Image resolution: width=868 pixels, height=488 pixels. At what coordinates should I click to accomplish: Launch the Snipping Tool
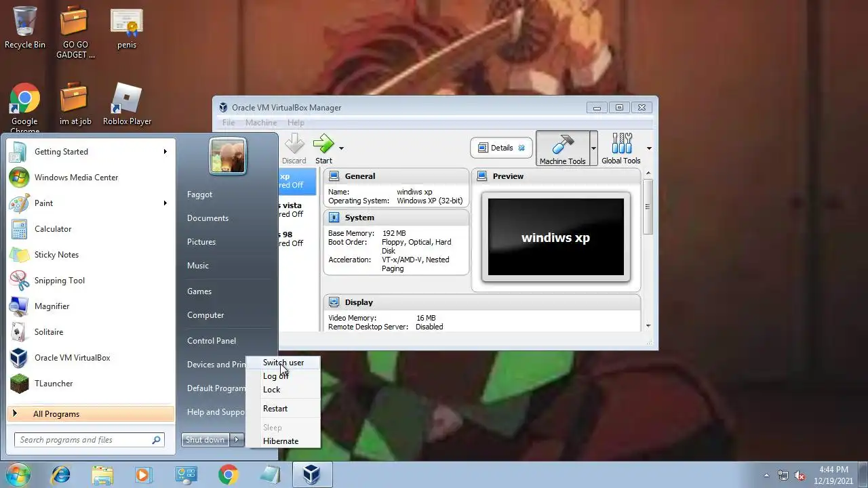[90, 281]
